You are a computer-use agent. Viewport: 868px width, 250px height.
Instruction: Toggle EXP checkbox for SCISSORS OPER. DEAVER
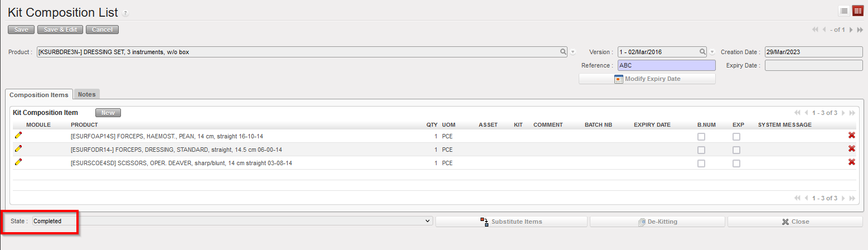click(x=736, y=164)
